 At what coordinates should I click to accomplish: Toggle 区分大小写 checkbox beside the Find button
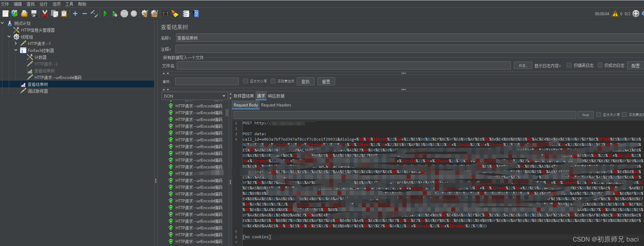(599, 115)
